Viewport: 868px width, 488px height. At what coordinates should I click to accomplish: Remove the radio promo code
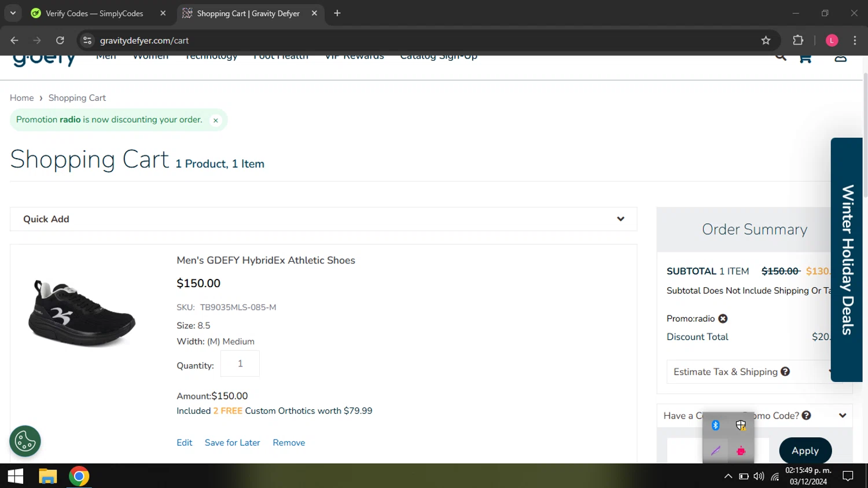(723, 319)
